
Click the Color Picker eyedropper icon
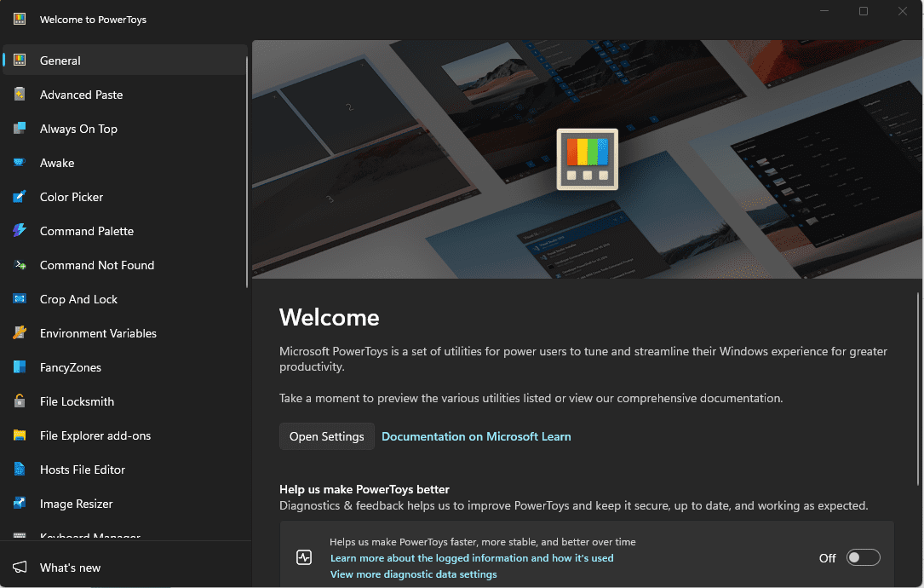[x=20, y=196]
